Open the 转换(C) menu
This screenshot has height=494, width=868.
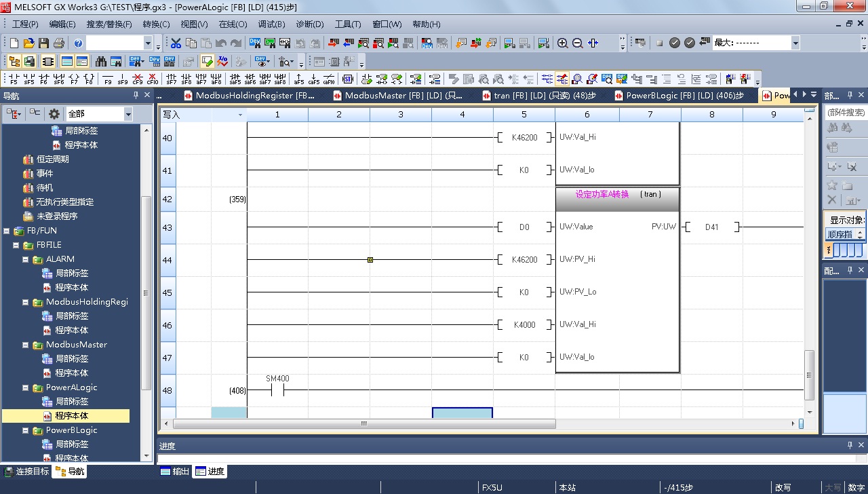(x=156, y=24)
